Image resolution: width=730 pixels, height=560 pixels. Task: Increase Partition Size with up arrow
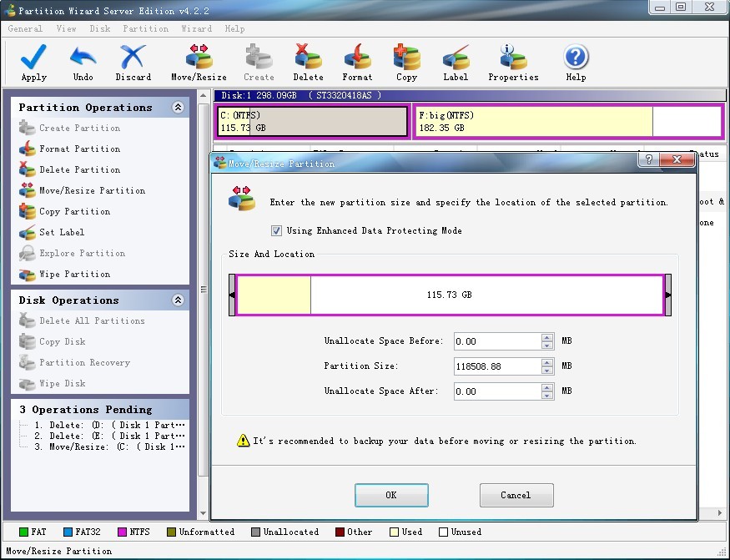click(547, 362)
